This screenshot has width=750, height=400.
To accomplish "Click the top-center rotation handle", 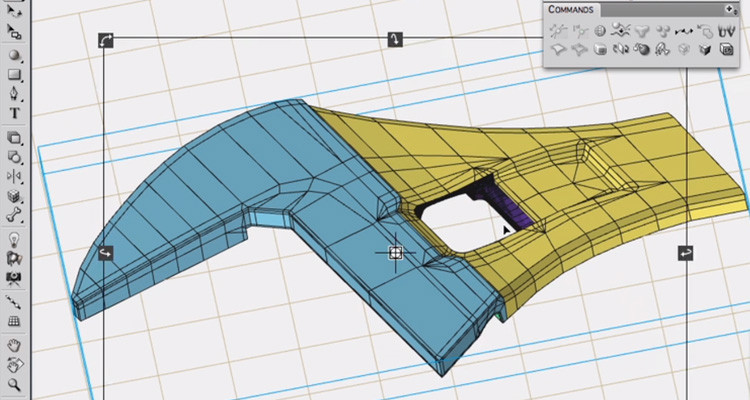I will pos(395,39).
